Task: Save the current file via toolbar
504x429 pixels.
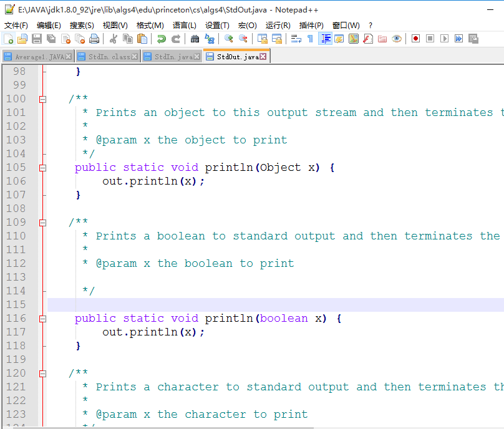Action: pyautogui.click(x=37, y=39)
